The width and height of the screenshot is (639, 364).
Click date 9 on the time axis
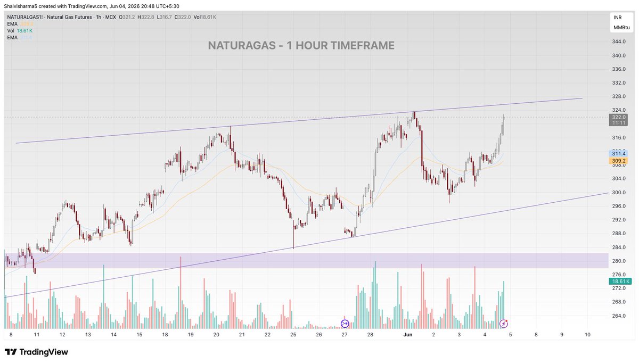click(x=562, y=335)
